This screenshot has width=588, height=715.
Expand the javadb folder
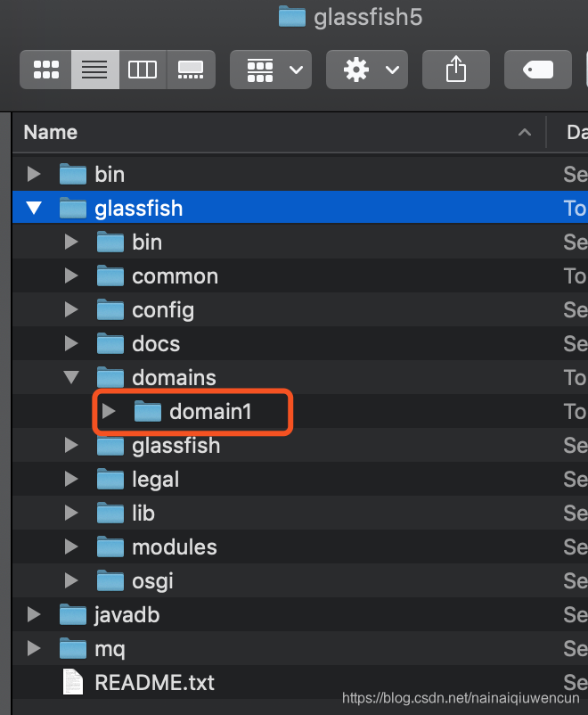click(34, 614)
